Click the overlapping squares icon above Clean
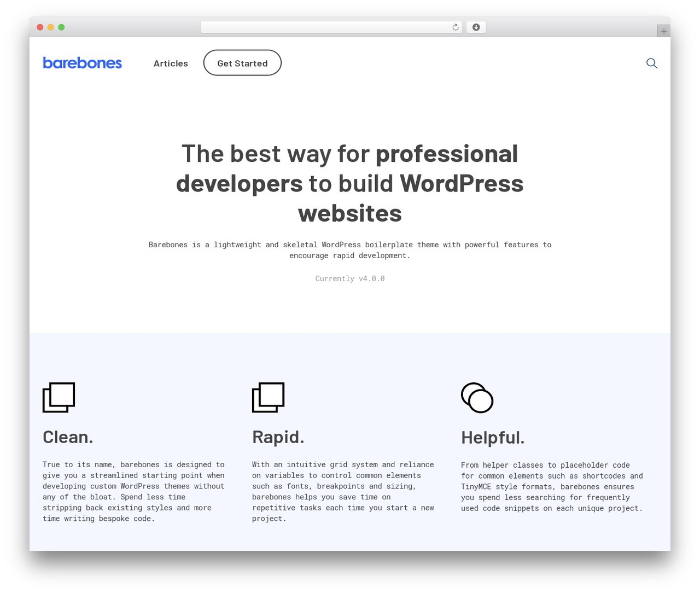700x593 pixels. [x=59, y=398]
